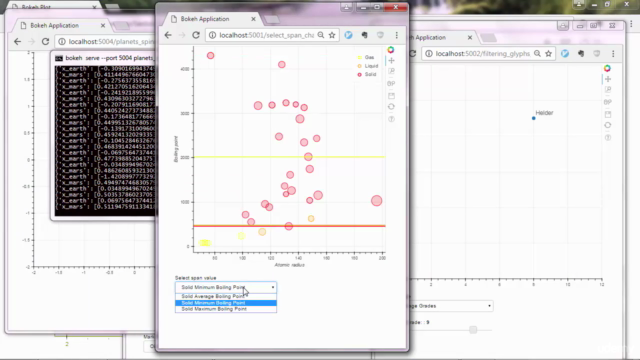Close the Bokeh Application tab in the localhost:5004 window
The width and height of the screenshot is (640, 360).
click(103, 25)
